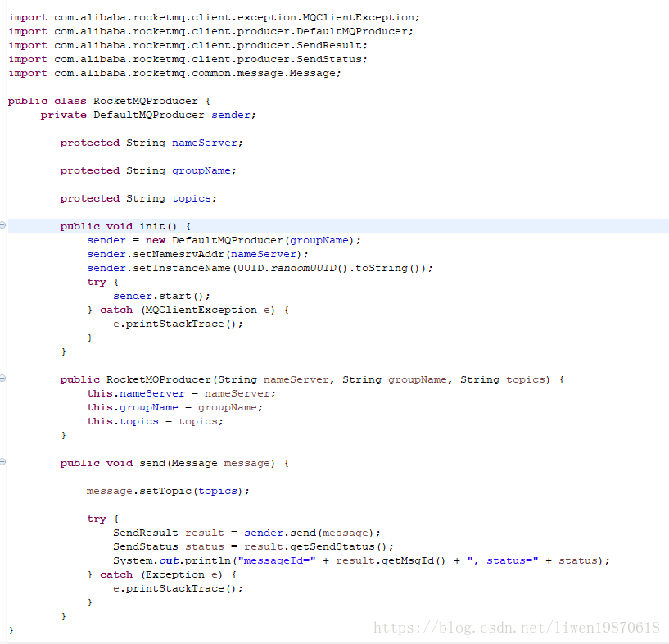Click the "messageId=" string literal
The width and height of the screenshot is (669, 644).
(277, 560)
